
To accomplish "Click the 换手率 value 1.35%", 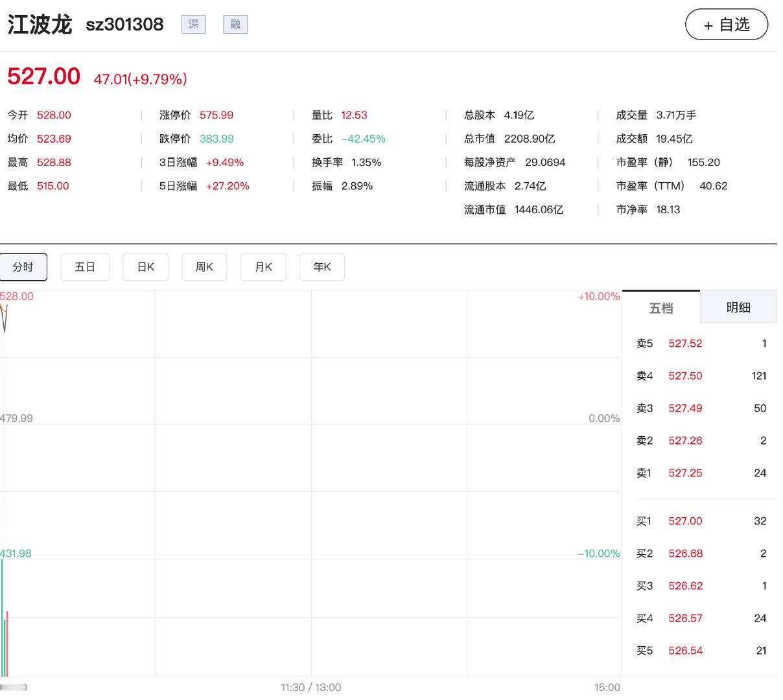I will (x=366, y=163).
